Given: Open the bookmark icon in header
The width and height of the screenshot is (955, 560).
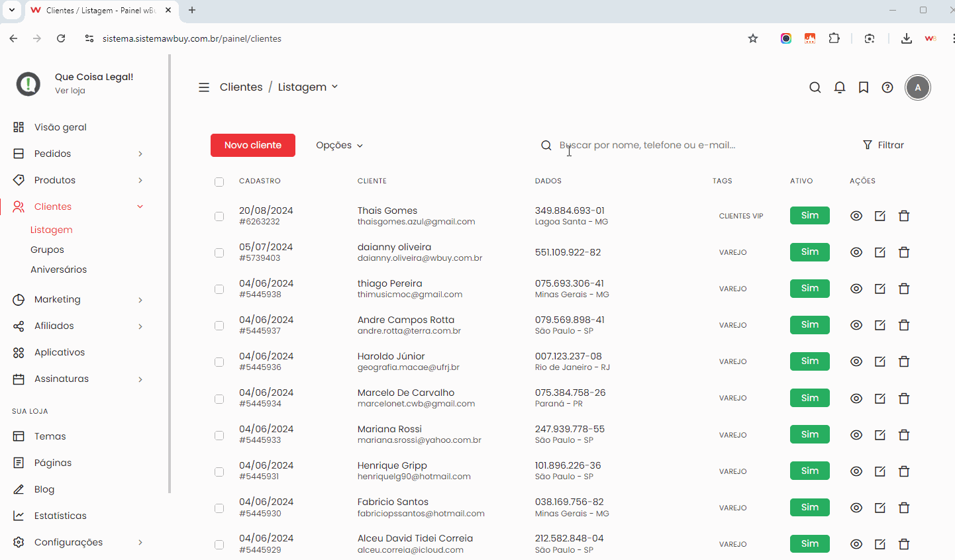Looking at the screenshot, I should (864, 87).
